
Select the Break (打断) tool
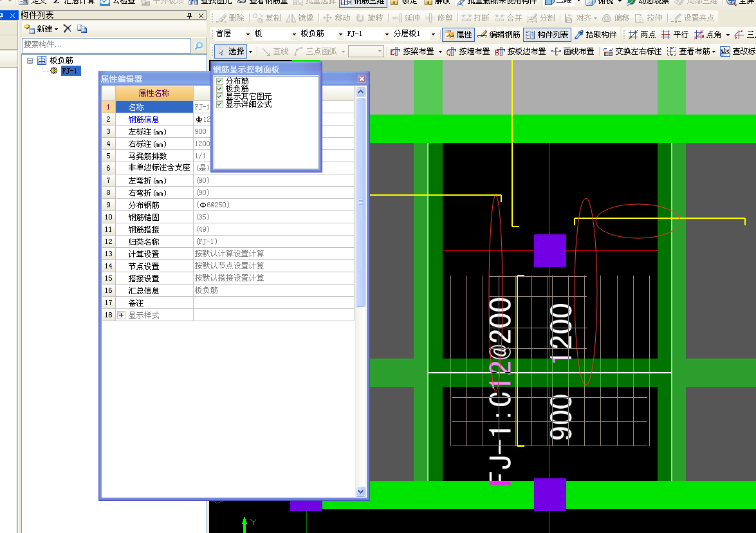coord(475,18)
